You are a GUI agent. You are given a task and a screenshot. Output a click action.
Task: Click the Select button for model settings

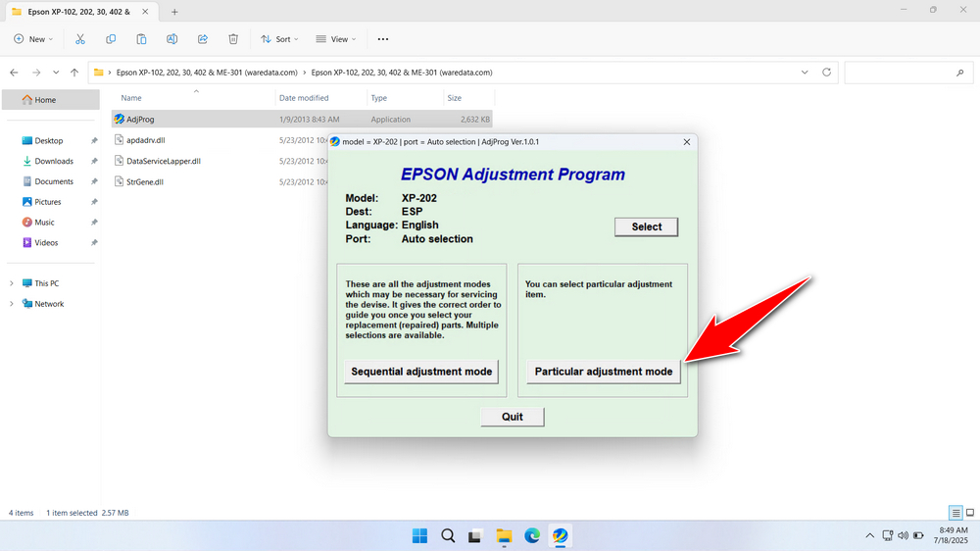point(646,226)
